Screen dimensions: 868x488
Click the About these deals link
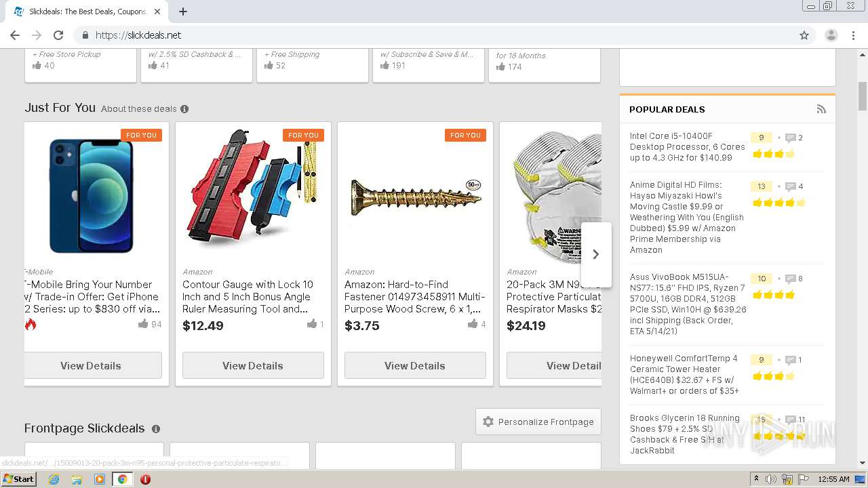point(138,109)
